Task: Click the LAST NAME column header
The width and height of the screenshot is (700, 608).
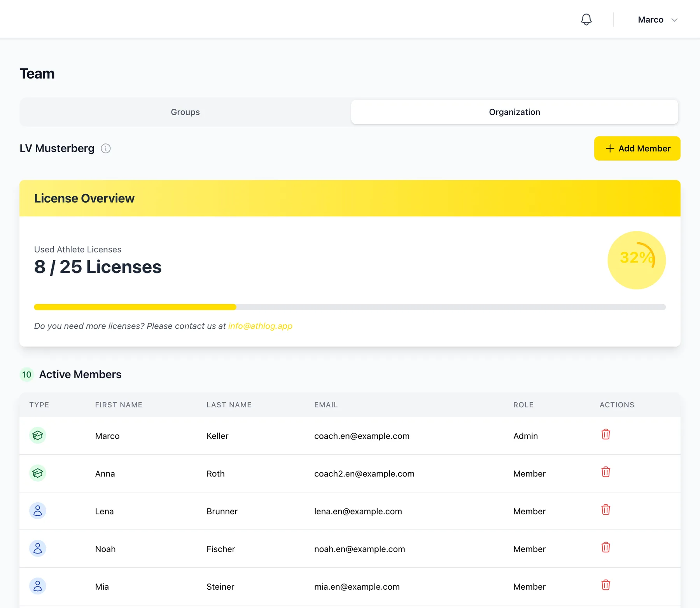Action: pyautogui.click(x=229, y=405)
